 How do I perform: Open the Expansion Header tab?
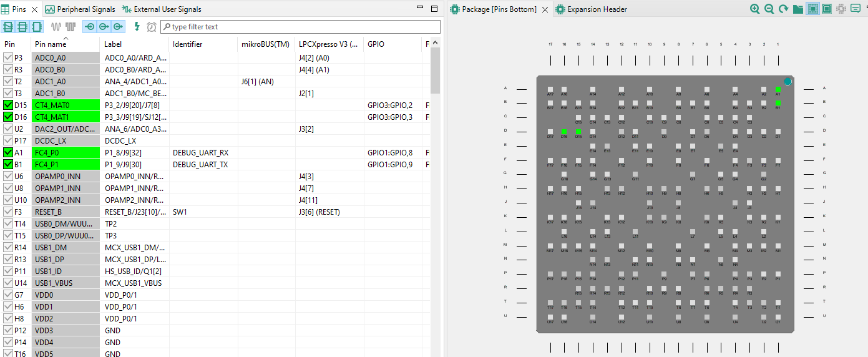click(x=597, y=9)
